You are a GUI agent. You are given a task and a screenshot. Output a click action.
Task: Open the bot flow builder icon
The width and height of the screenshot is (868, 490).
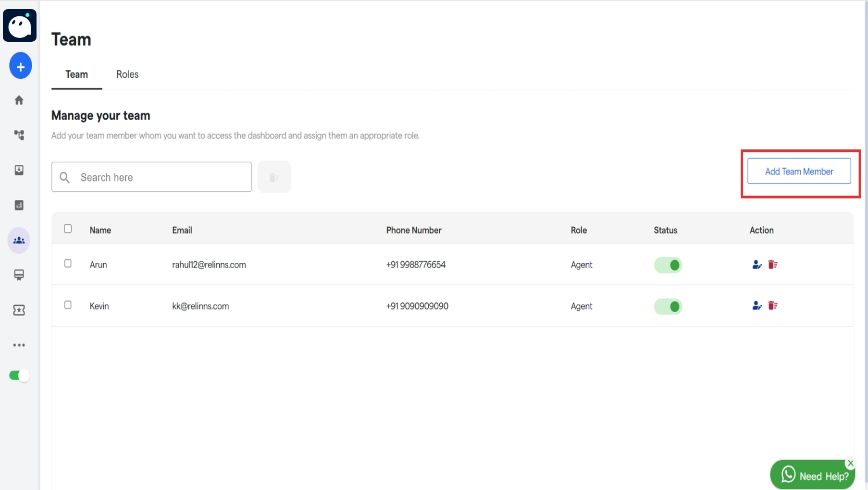coord(19,135)
